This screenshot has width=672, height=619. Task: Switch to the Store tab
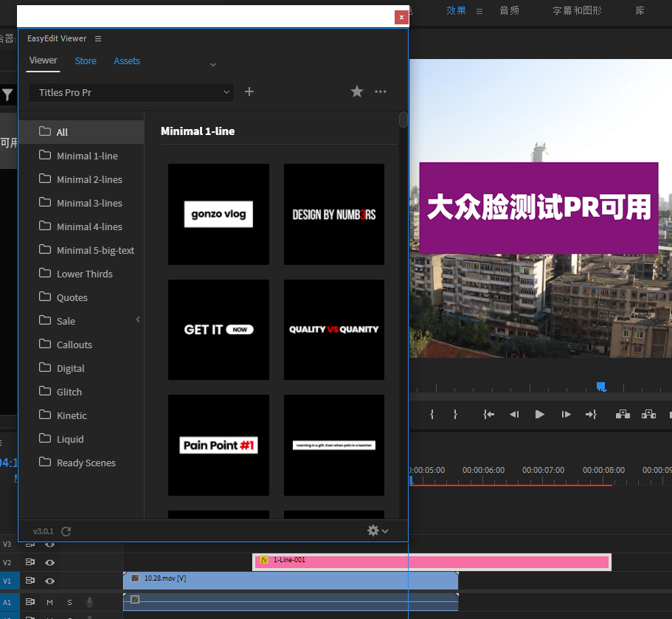coord(85,61)
